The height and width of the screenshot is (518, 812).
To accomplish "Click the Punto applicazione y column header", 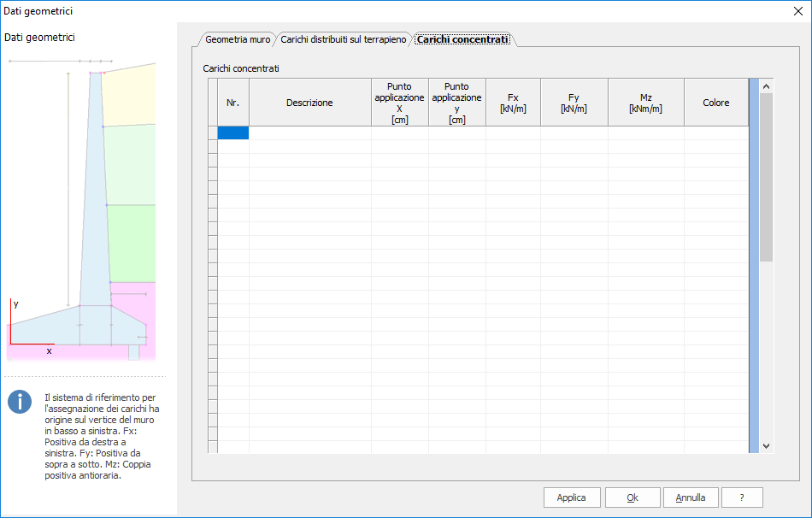I will (x=457, y=103).
